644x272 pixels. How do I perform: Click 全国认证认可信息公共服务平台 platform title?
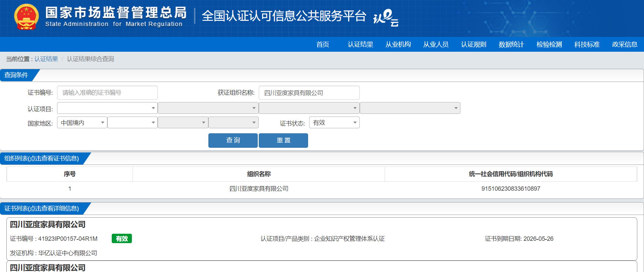284,16
